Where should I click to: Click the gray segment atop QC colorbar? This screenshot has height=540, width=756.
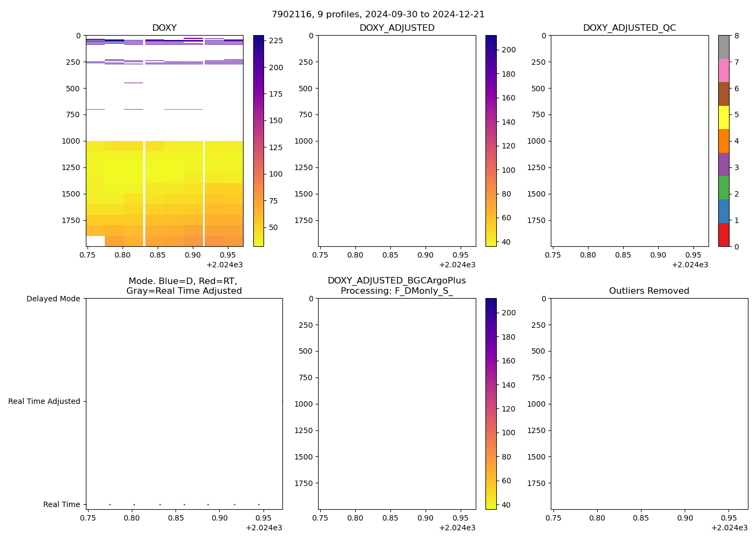click(x=723, y=47)
